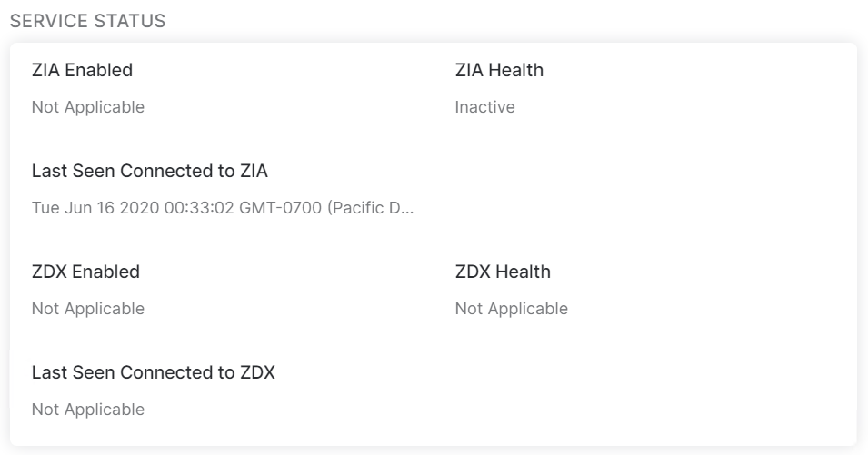Image resolution: width=868 pixels, height=455 pixels.
Task: Select Not Applicable value under ZIA Enabled
Action: click(88, 107)
